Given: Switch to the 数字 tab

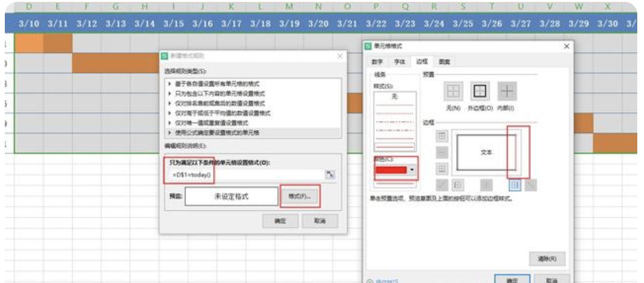Looking at the screenshot, I should (377, 62).
